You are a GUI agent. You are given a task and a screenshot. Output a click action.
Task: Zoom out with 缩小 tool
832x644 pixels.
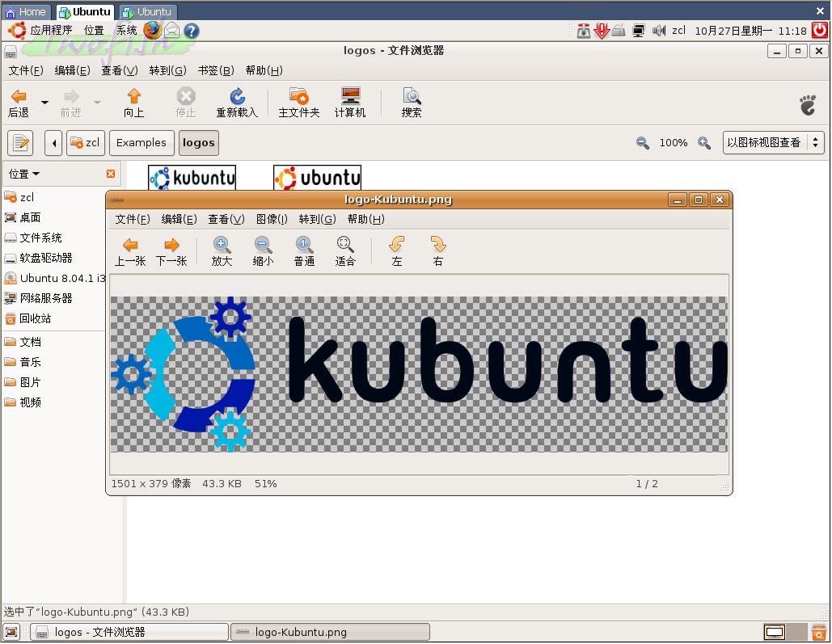[x=263, y=251]
